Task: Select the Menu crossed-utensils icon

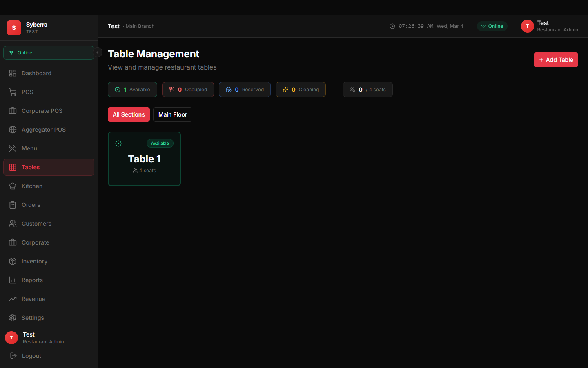Action: coord(13,148)
